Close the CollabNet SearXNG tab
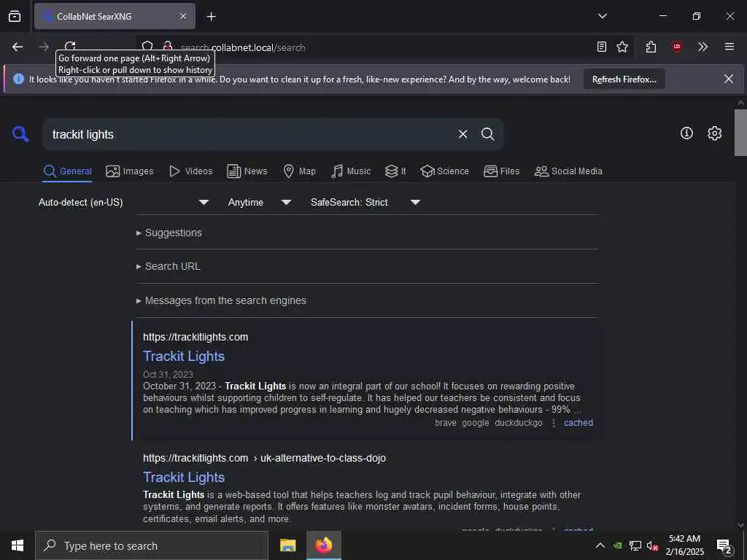Image resolution: width=747 pixels, height=560 pixels. (183, 16)
